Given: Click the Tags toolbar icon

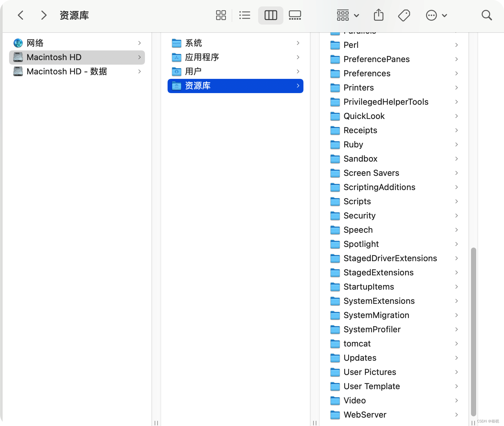Looking at the screenshot, I should coord(404,15).
